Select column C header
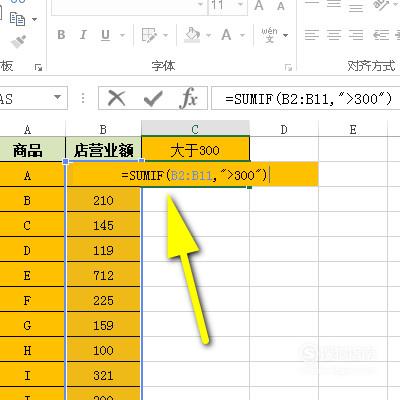400x400 pixels. click(x=195, y=129)
